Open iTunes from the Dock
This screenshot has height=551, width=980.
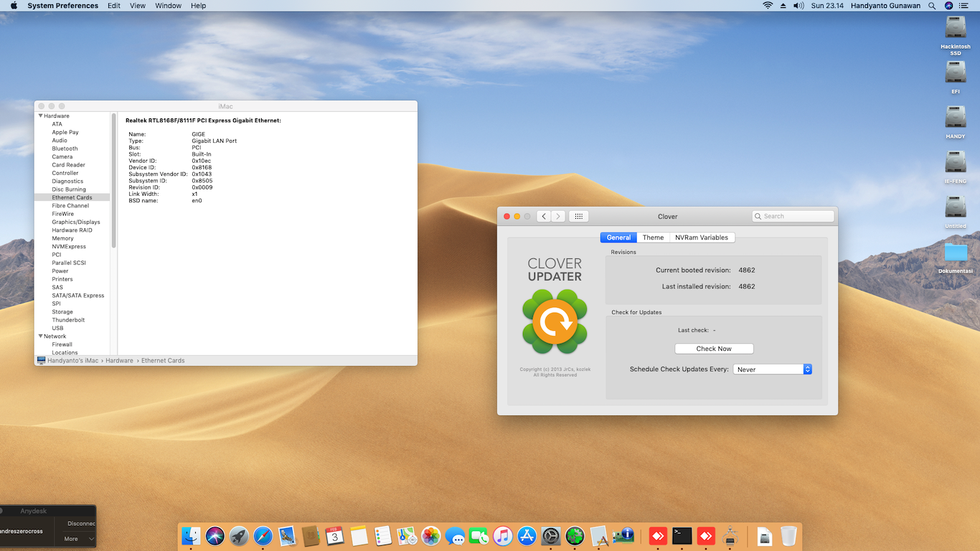click(x=503, y=536)
